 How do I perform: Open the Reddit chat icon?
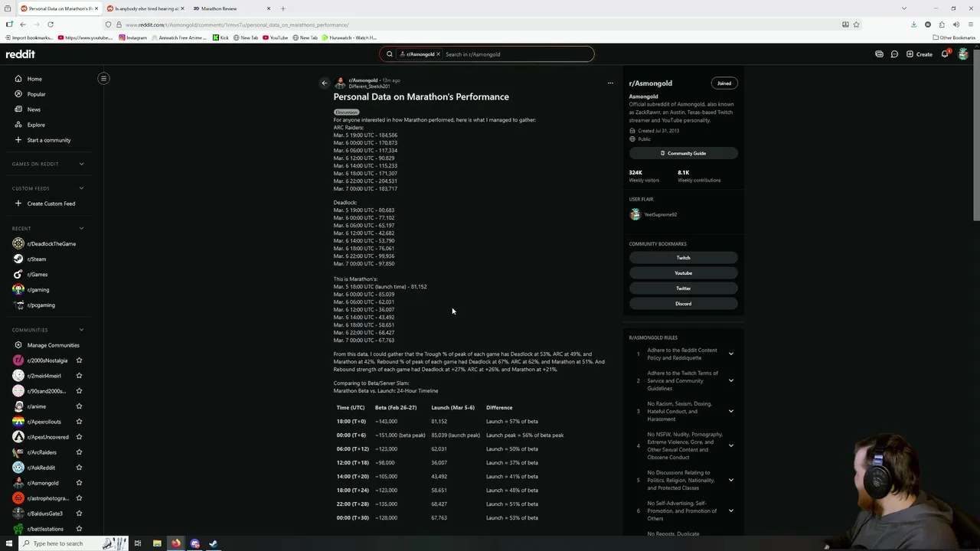894,54
